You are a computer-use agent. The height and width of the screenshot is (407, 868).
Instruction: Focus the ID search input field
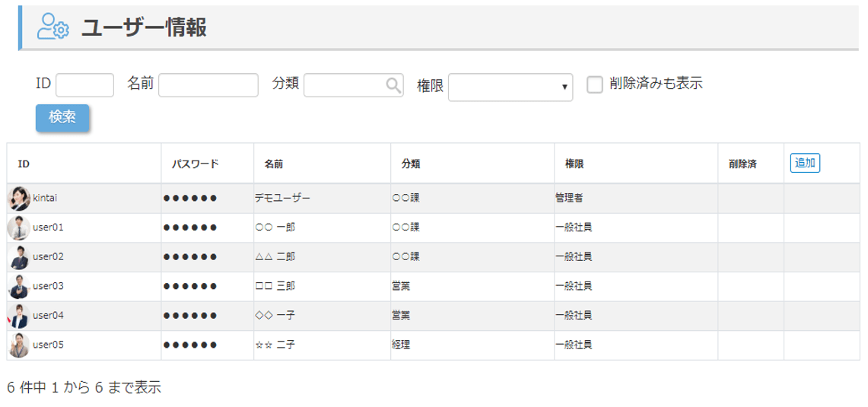click(84, 85)
